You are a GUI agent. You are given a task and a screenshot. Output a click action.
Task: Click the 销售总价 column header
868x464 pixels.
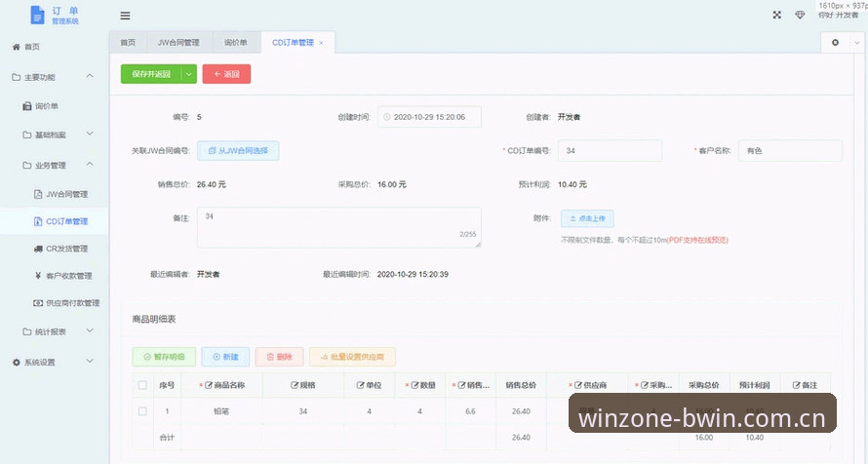[521, 385]
